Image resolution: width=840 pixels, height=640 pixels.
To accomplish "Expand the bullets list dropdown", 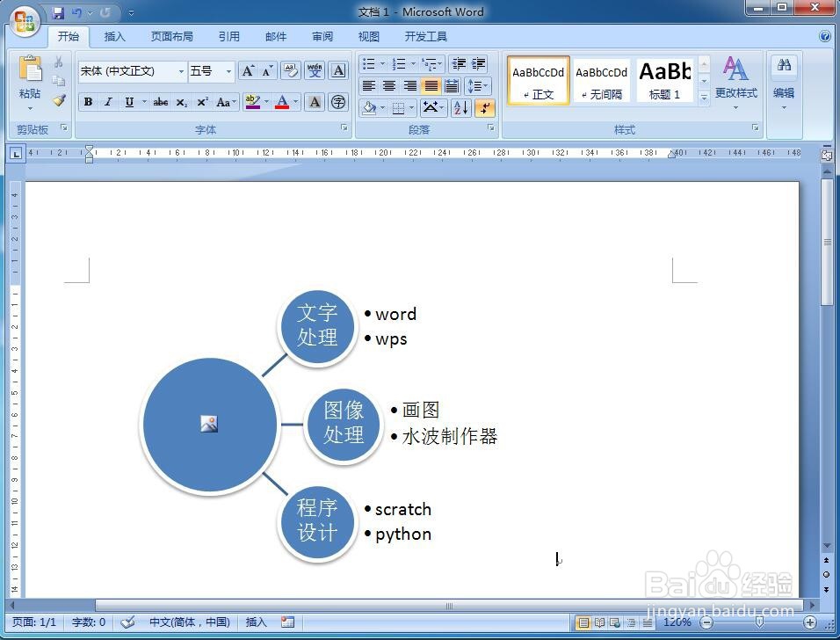I will coord(383,64).
